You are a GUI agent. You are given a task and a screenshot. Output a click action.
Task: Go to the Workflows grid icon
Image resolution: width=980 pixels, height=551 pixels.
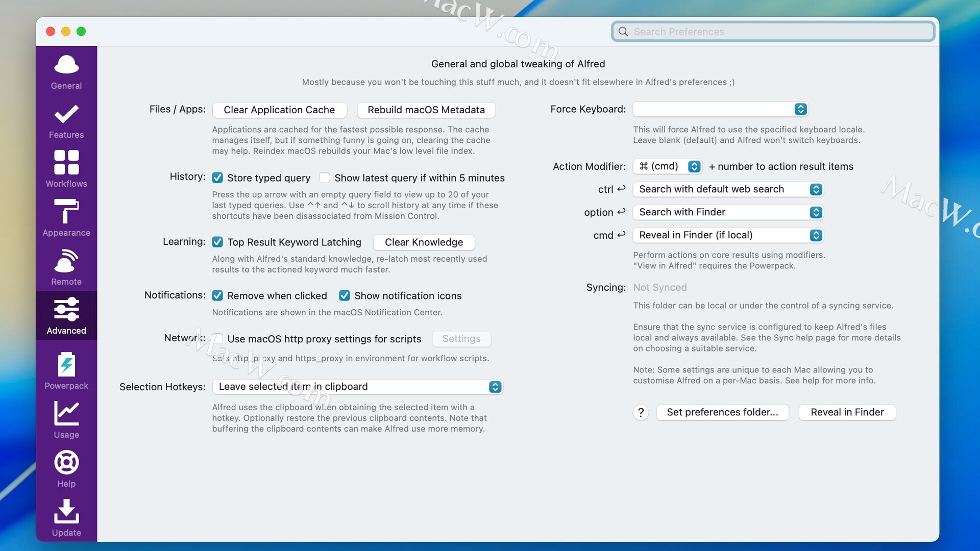click(x=66, y=162)
